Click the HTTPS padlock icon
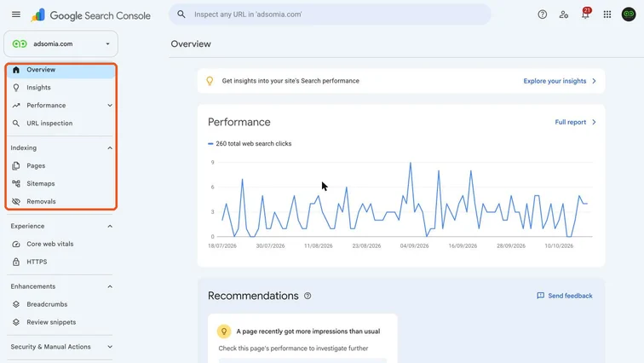 point(16,262)
